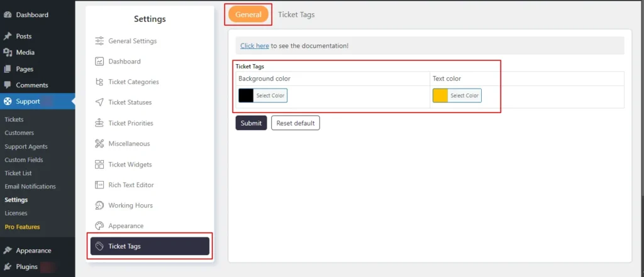
Task: Open the General tab
Action: point(248,14)
